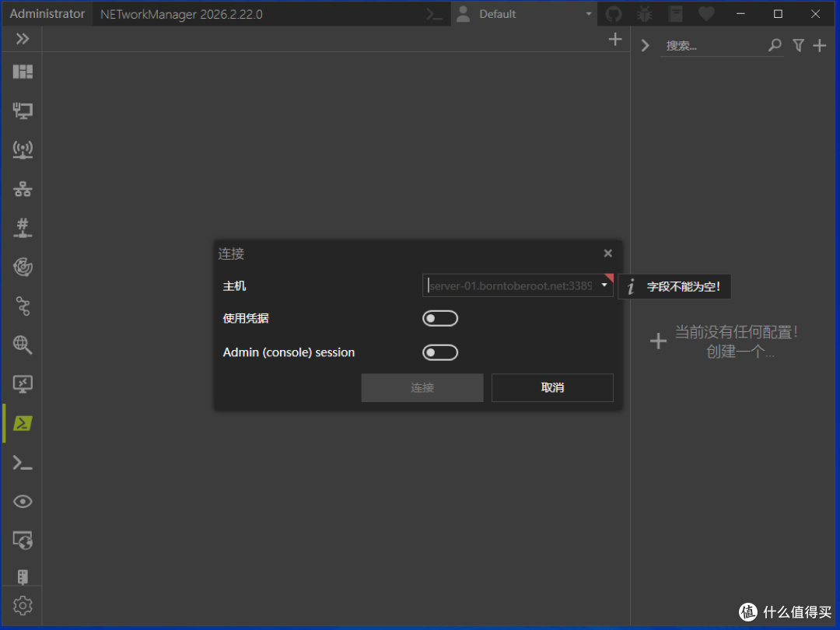Open Port Scanner hash icon
The image size is (840, 630).
tap(23, 228)
